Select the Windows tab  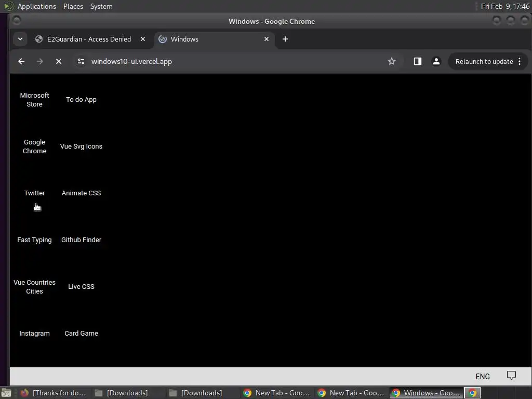(x=214, y=39)
